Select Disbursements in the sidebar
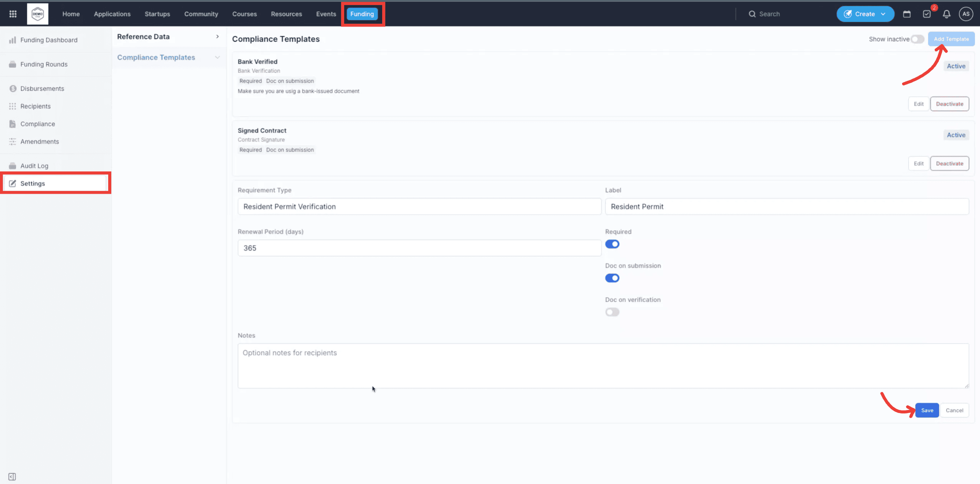The width and height of the screenshot is (980, 484). point(42,88)
